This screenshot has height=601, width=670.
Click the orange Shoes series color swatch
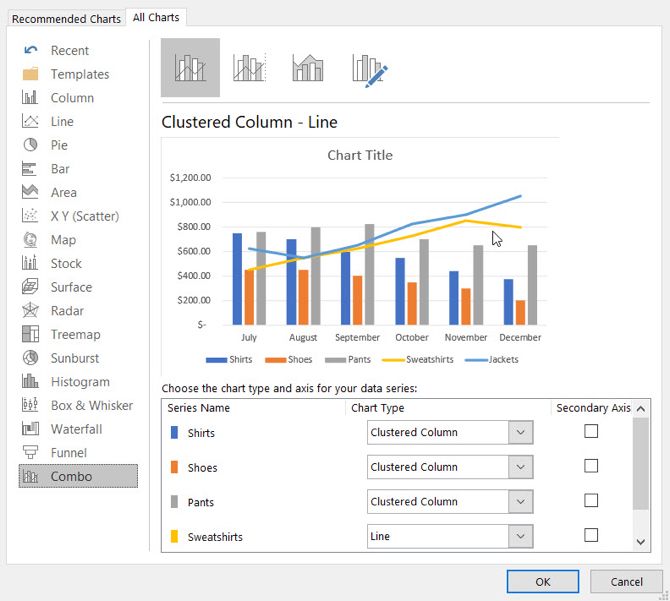174,467
